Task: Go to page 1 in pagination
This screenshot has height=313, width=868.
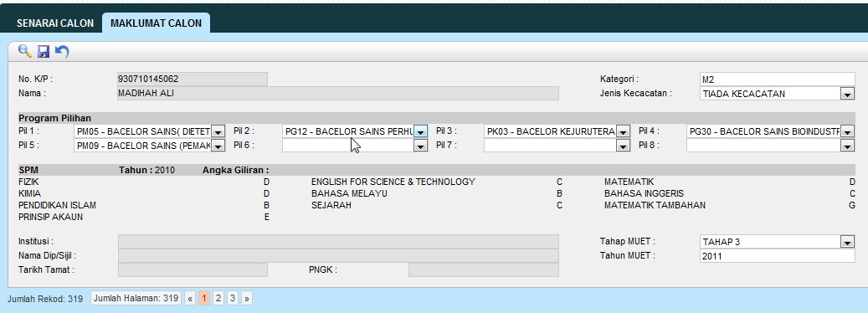Action: click(x=204, y=299)
